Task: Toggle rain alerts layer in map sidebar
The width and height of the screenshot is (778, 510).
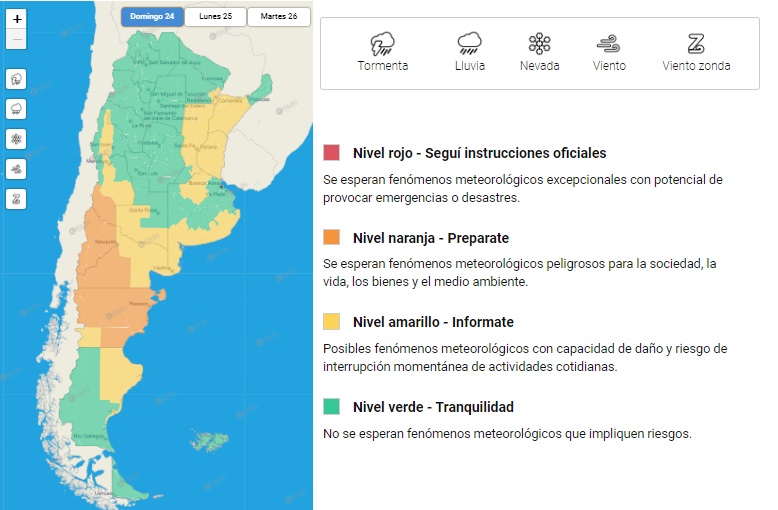Action: 17,108
